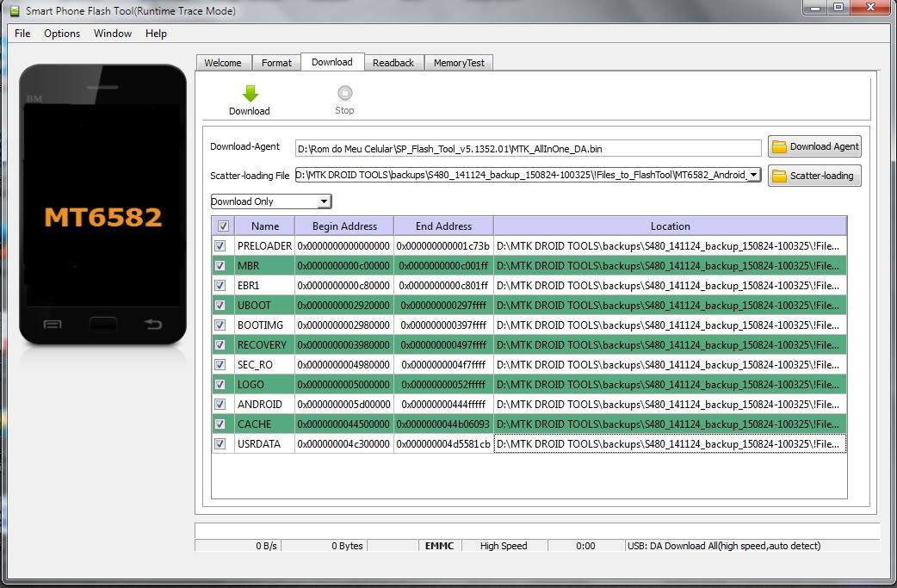Click the phone's menu key graphic

click(52, 325)
